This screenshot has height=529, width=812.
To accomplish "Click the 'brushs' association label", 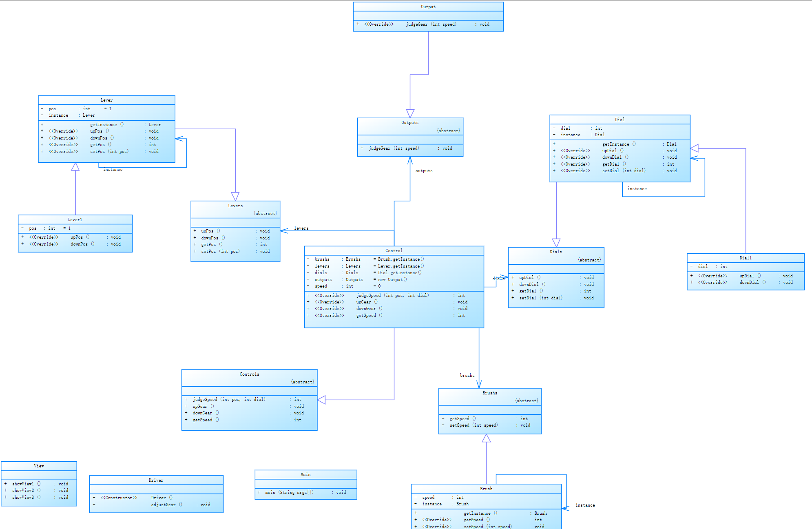I will [467, 375].
